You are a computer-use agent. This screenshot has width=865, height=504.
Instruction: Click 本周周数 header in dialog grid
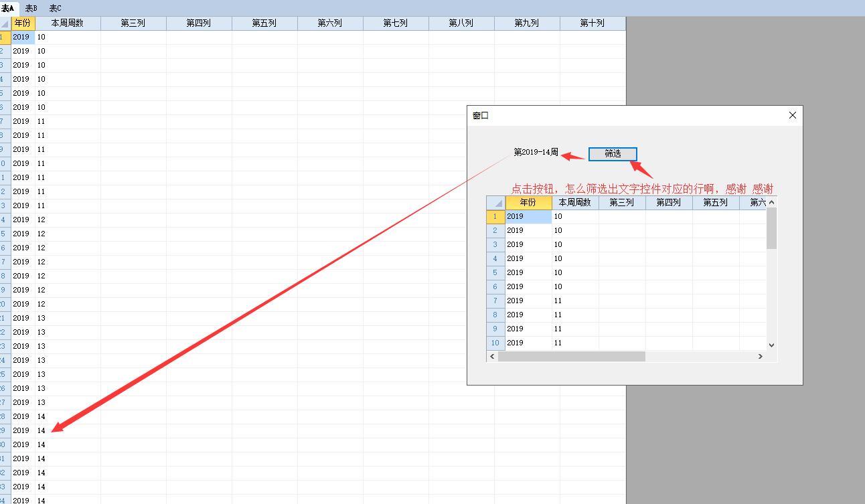click(575, 203)
